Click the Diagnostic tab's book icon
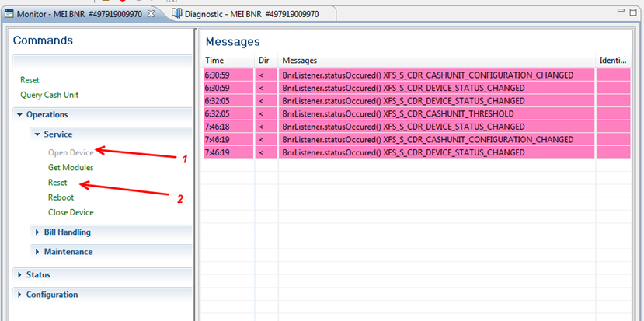This screenshot has height=321, width=644. (x=176, y=14)
